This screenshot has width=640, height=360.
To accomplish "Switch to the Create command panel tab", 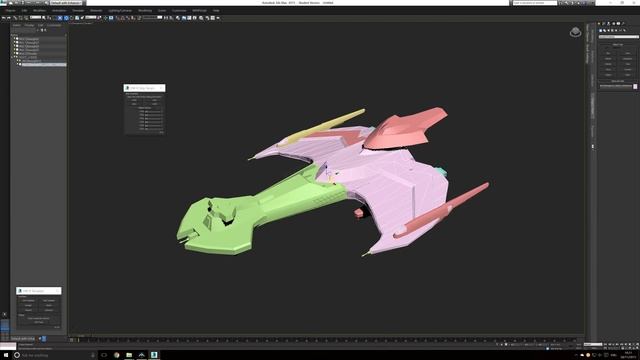I will click(x=599, y=24).
